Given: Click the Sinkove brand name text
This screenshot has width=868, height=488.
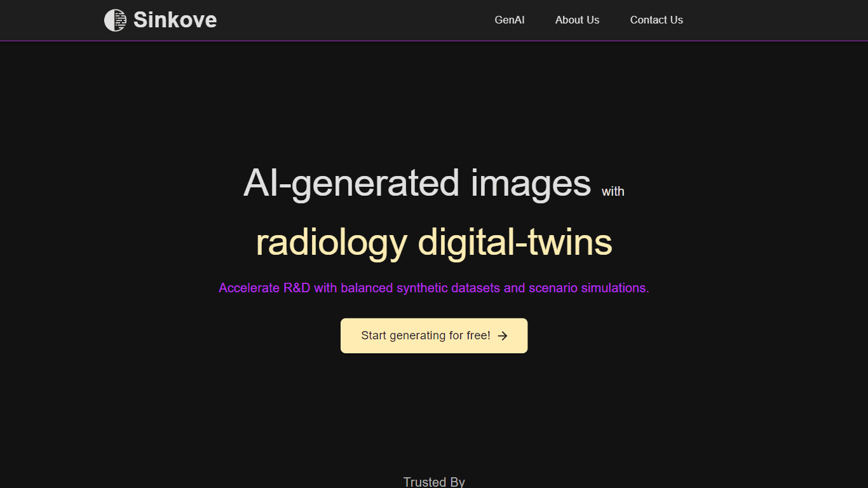Looking at the screenshot, I should [x=175, y=20].
